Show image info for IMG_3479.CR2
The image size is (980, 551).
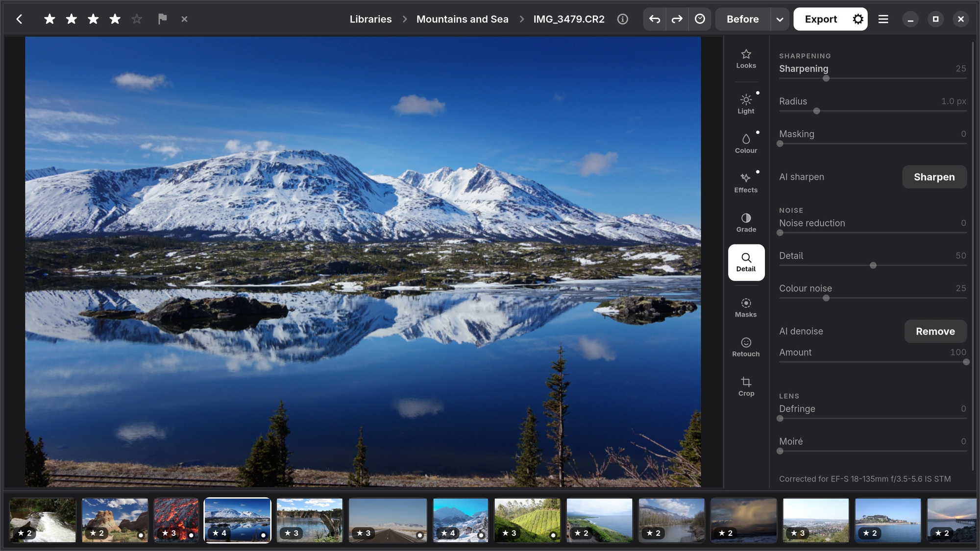(622, 19)
